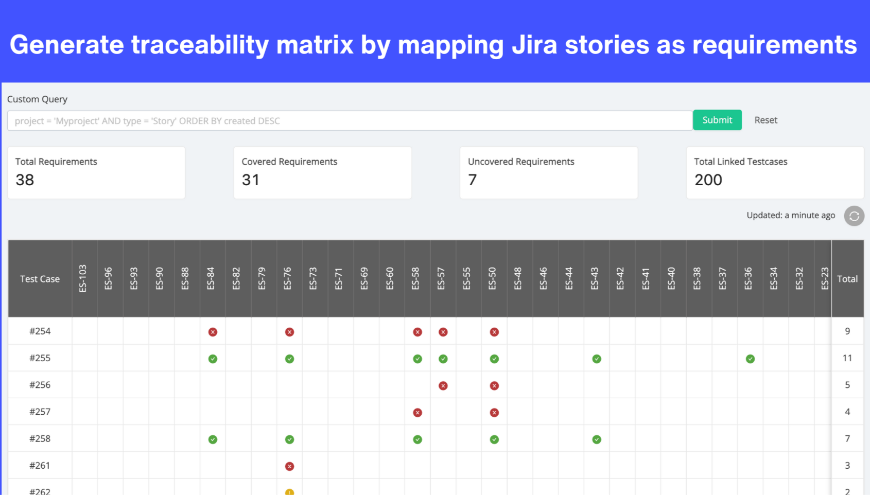Click failed icon for #256 under ES-50
The image size is (870, 495).
tap(494, 385)
